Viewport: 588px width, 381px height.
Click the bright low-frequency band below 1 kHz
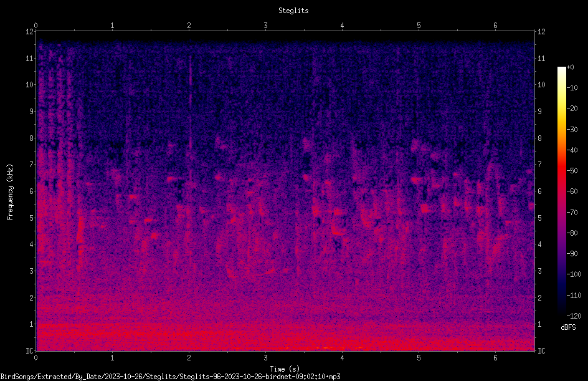pos(285,336)
